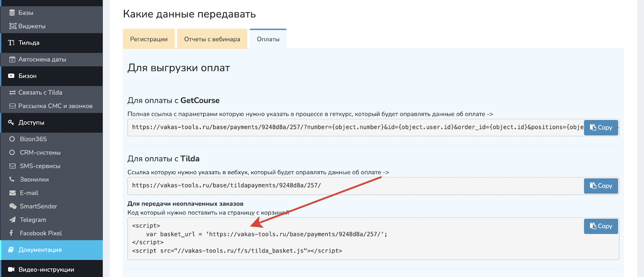Image resolution: width=644 pixels, height=277 pixels.
Task: Click the phone icon beside Звонилки
Action: (12, 179)
